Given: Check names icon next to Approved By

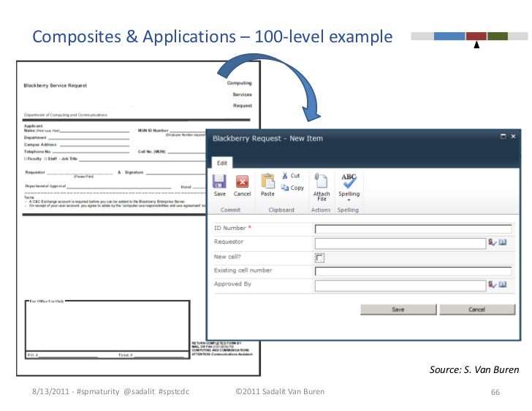Looking at the screenshot, I should coord(493,285).
